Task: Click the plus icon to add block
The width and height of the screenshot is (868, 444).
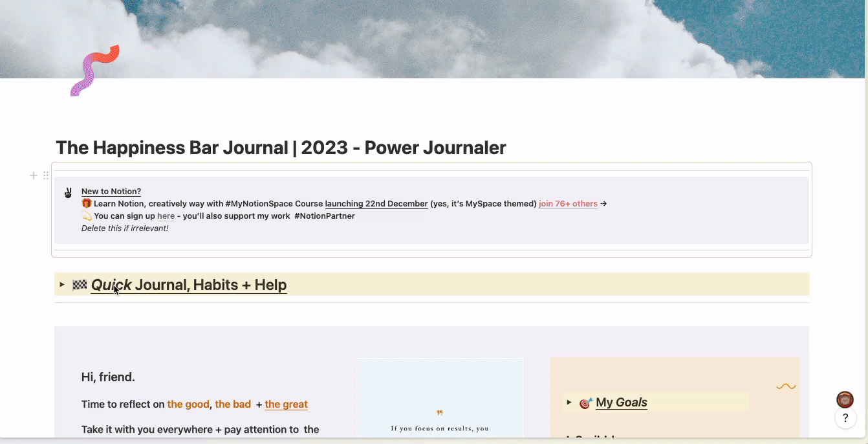Action: click(34, 175)
